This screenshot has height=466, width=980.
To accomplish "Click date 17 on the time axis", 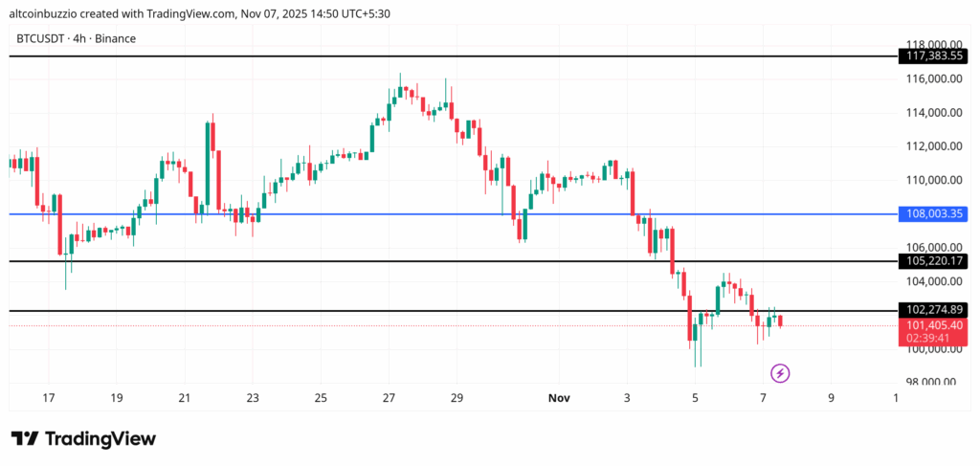I will 49,397.
